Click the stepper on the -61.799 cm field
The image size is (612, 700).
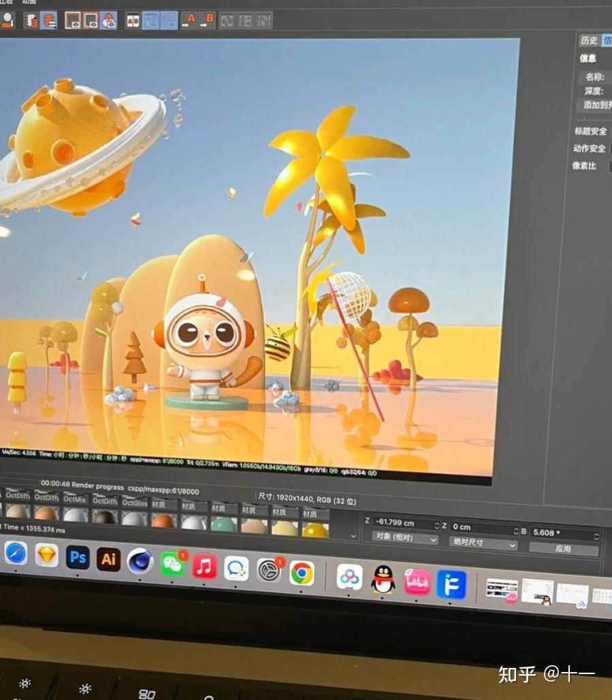tap(436, 525)
